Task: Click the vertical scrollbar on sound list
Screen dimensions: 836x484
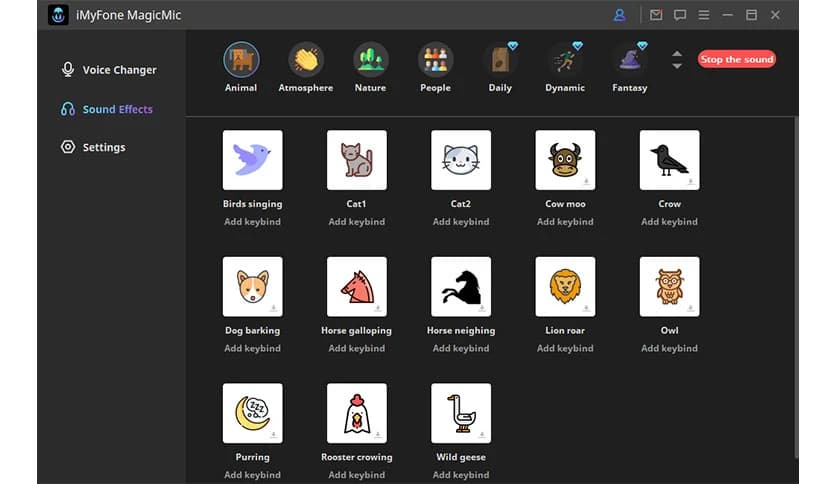Action: [x=796, y=250]
